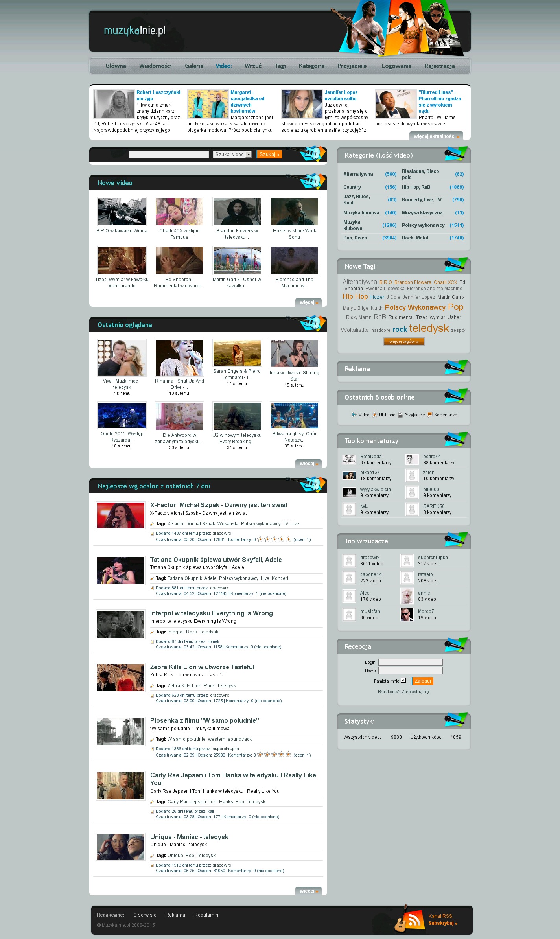Click the Video play icon under online users
The width and height of the screenshot is (560, 939).
coord(354,414)
